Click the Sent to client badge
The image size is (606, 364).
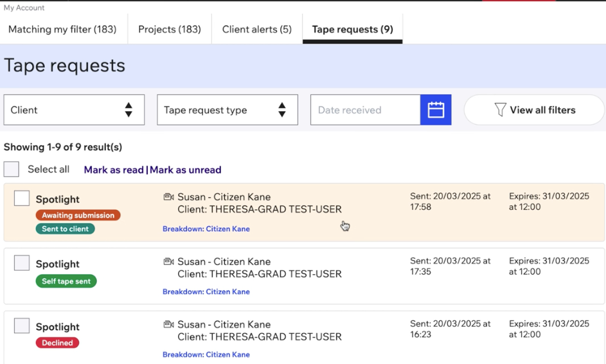(66, 229)
